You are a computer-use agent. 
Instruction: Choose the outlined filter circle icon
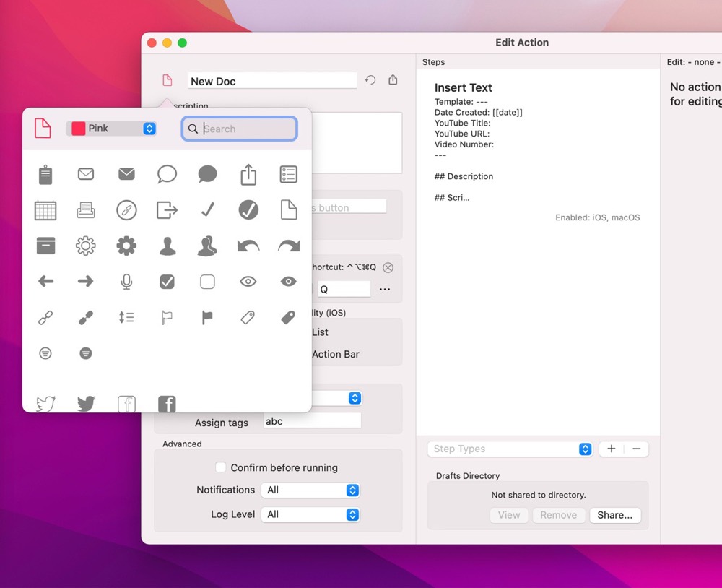(45, 353)
